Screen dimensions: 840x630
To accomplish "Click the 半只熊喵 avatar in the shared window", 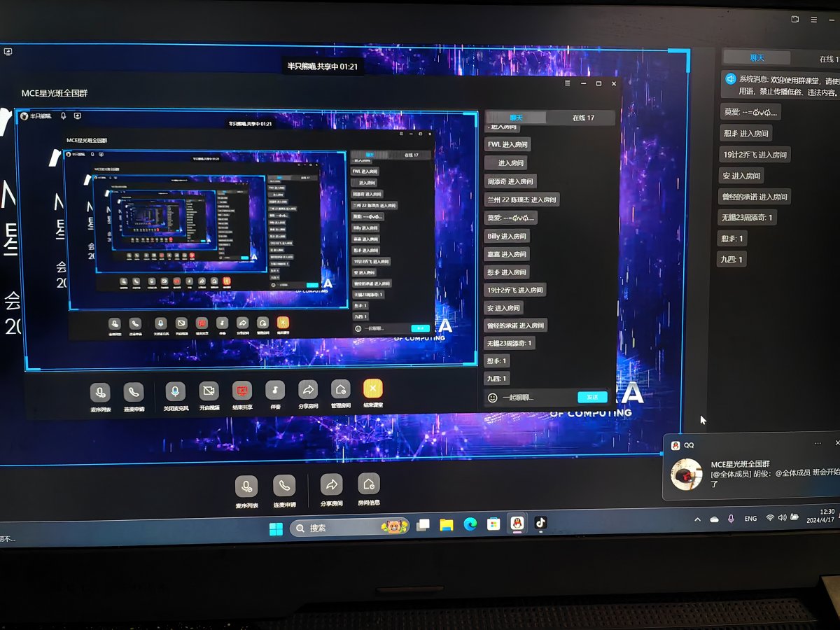I will tap(24, 116).
